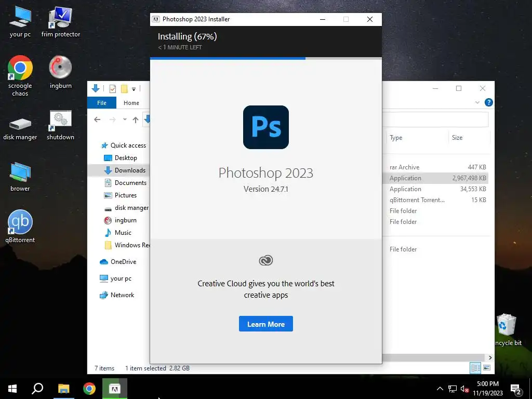Open Chrome from the taskbar
Viewport: 532px width, 399px height.
(x=89, y=389)
